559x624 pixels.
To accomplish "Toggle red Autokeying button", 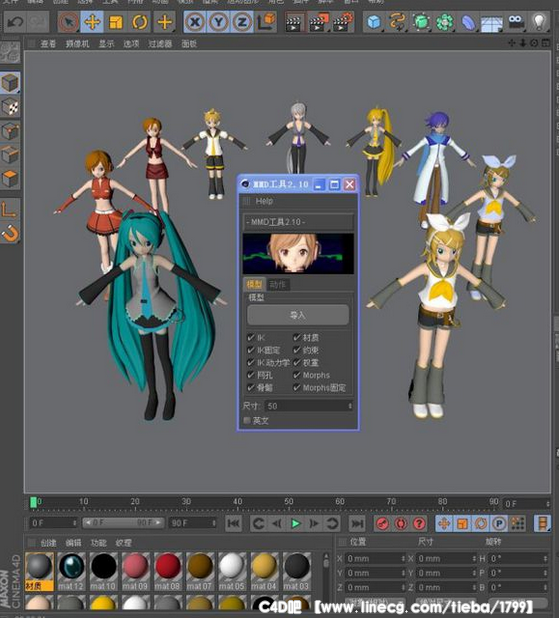I will click(x=401, y=523).
